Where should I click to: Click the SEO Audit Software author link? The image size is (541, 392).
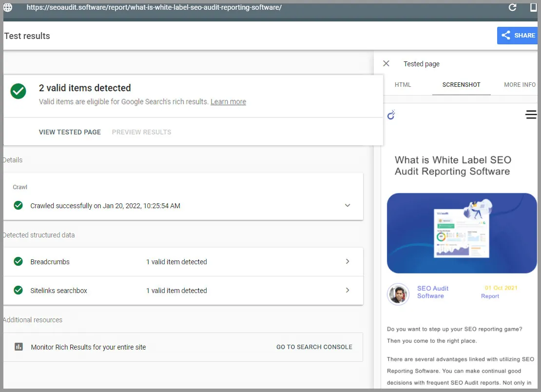coord(433,292)
